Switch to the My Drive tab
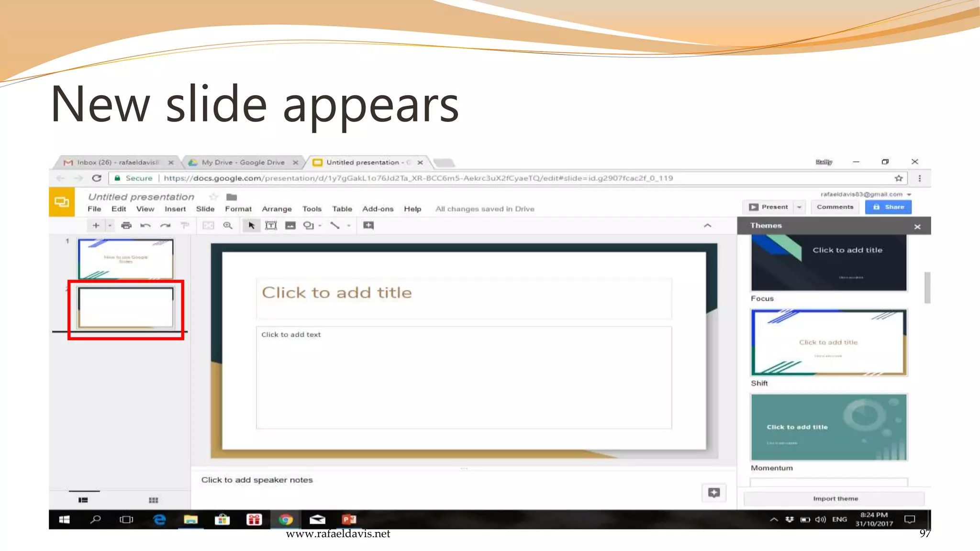The height and width of the screenshot is (551, 980). (243, 163)
